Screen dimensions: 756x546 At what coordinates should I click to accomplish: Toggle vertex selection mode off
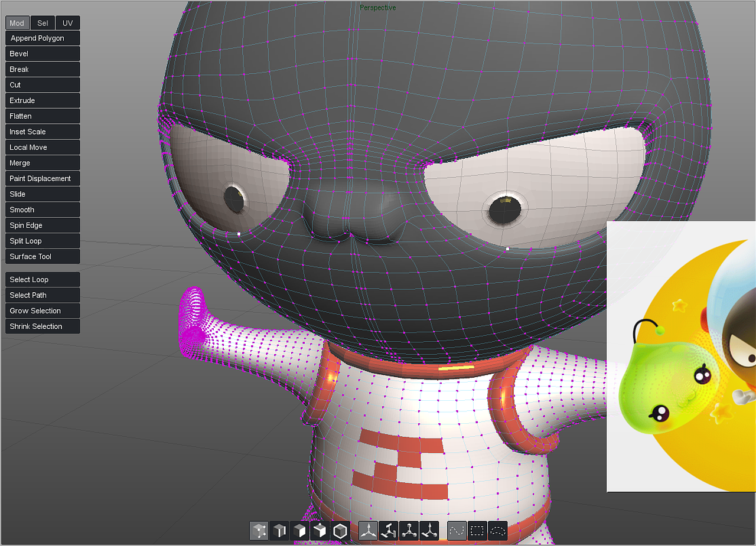[258, 531]
